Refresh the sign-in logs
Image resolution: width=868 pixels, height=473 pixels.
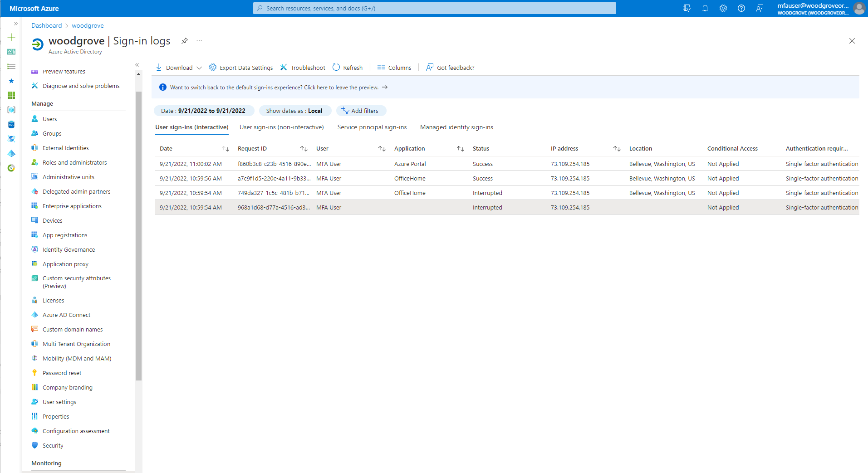tap(348, 68)
